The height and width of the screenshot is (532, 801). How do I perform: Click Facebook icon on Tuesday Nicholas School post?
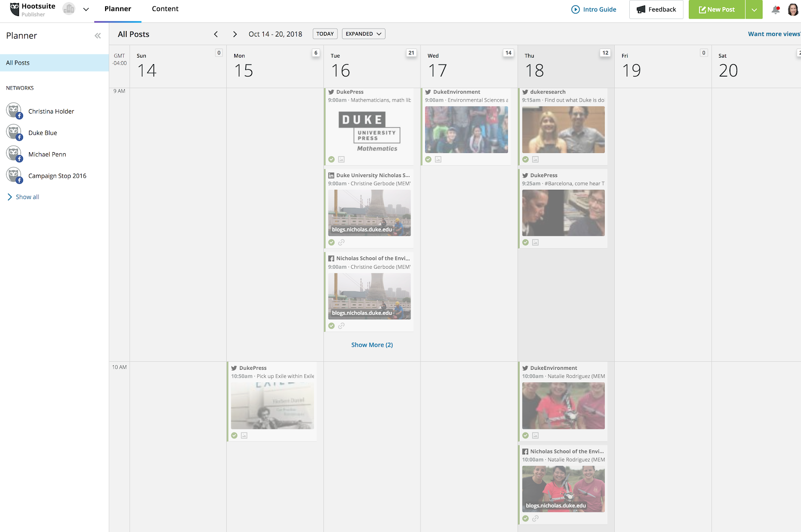[x=331, y=259]
